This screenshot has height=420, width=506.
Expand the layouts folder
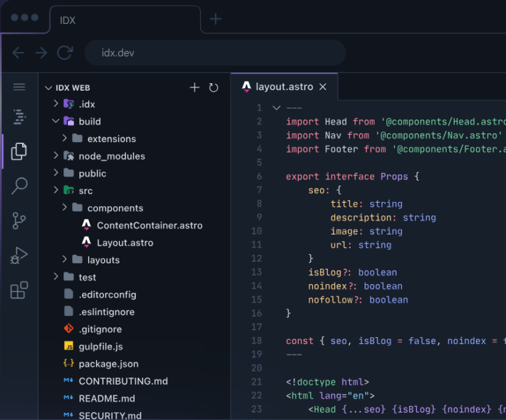tap(65, 260)
